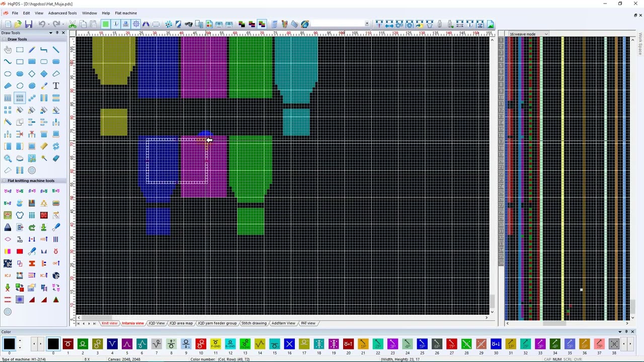The image size is (644, 362).
Task: Collapse the Flat knitting machine tools section
Action: [x=4, y=180]
